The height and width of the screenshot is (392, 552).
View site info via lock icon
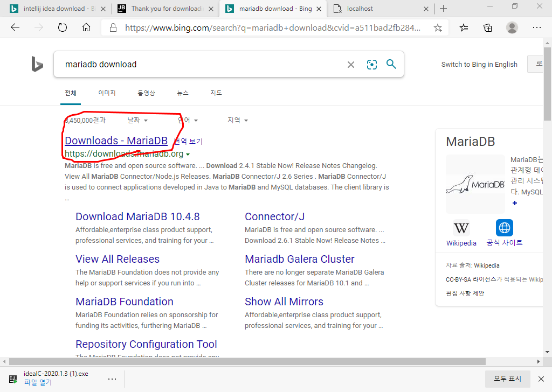pos(113,28)
